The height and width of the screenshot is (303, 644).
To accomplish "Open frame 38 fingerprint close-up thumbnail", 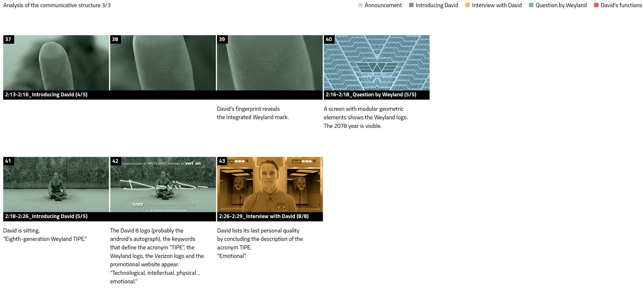I will pos(163,63).
